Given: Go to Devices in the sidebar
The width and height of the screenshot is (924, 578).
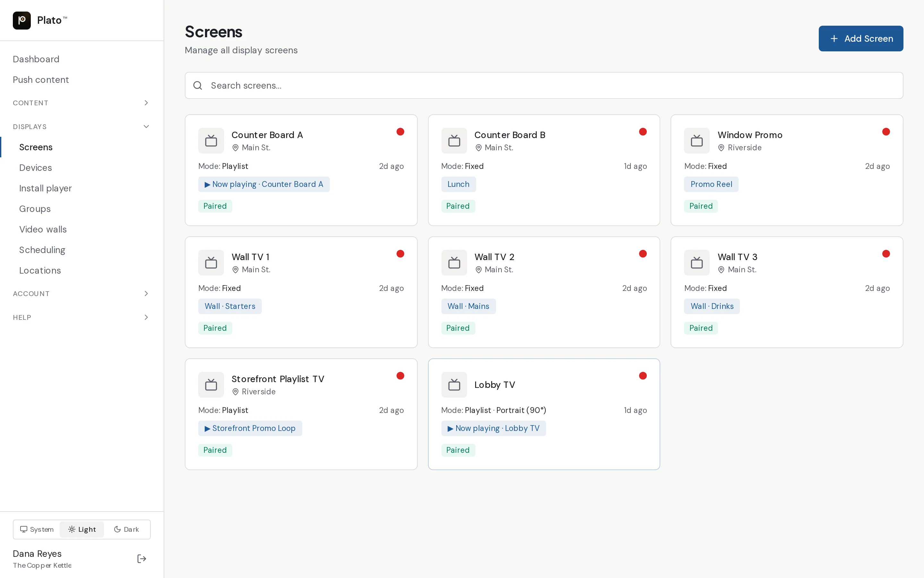Looking at the screenshot, I should click(x=36, y=168).
